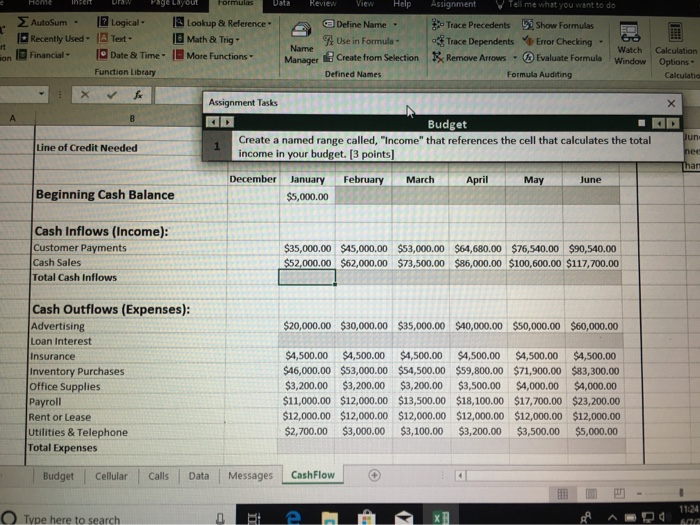The height and width of the screenshot is (525, 700).
Task: Switch to Page Layout view in status bar
Action: pos(591,493)
